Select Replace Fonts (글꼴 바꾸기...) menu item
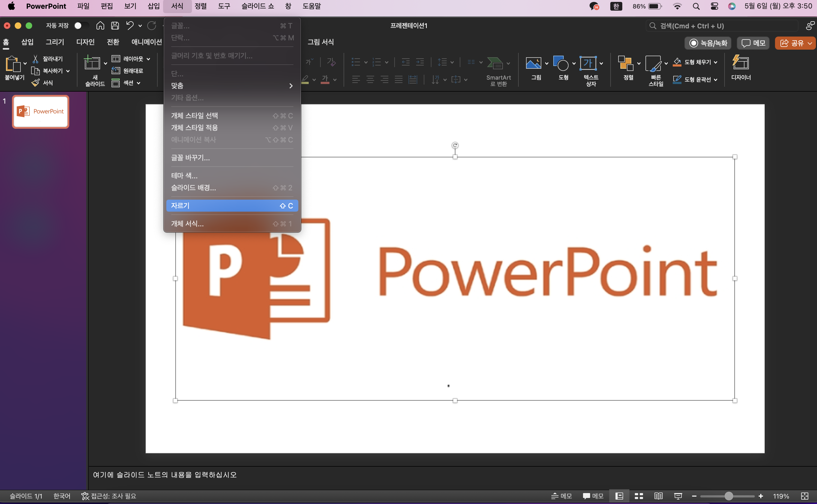The image size is (817, 504). coord(232,158)
